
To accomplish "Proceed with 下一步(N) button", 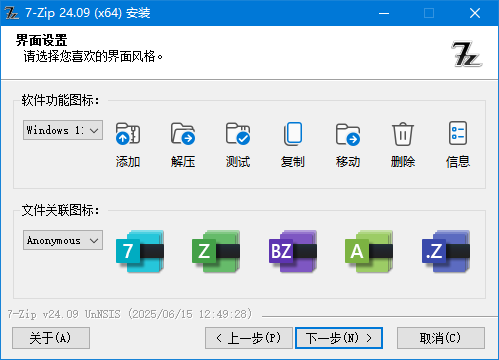I will pyautogui.click(x=339, y=338).
